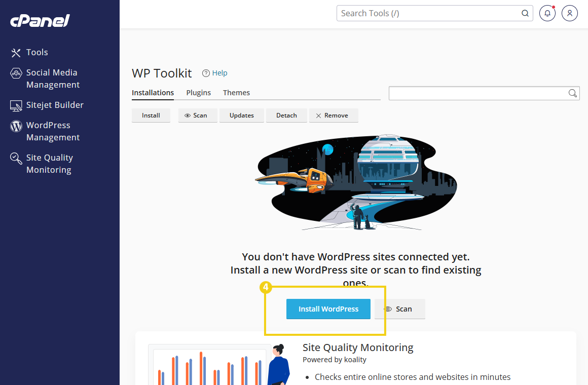The image size is (588, 385).
Task: Open the Tools section in the sidebar
Action: point(36,52)
